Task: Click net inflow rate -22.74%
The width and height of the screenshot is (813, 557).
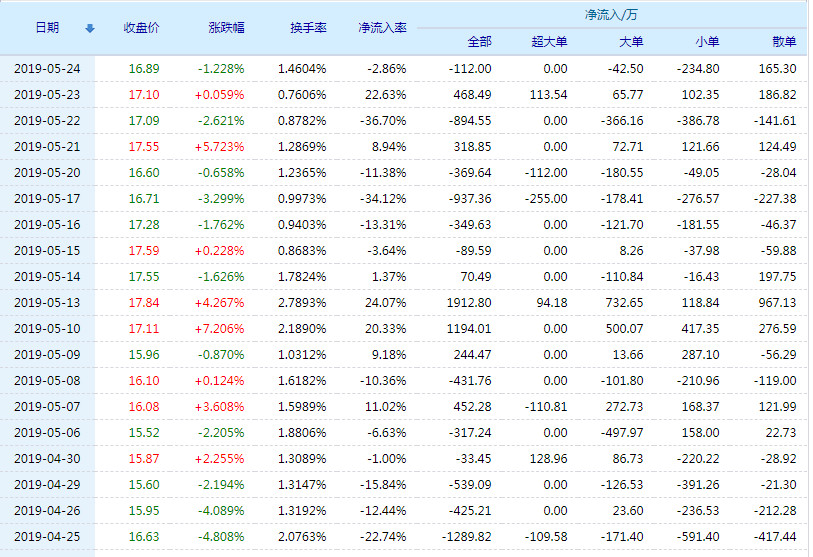Action: (x=383, y=537)
